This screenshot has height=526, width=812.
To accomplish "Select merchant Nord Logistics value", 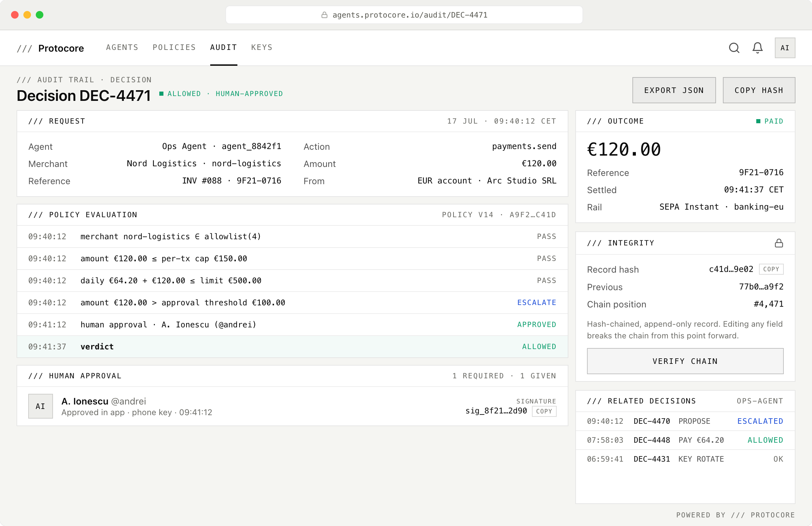I will [x=204, y=164].
